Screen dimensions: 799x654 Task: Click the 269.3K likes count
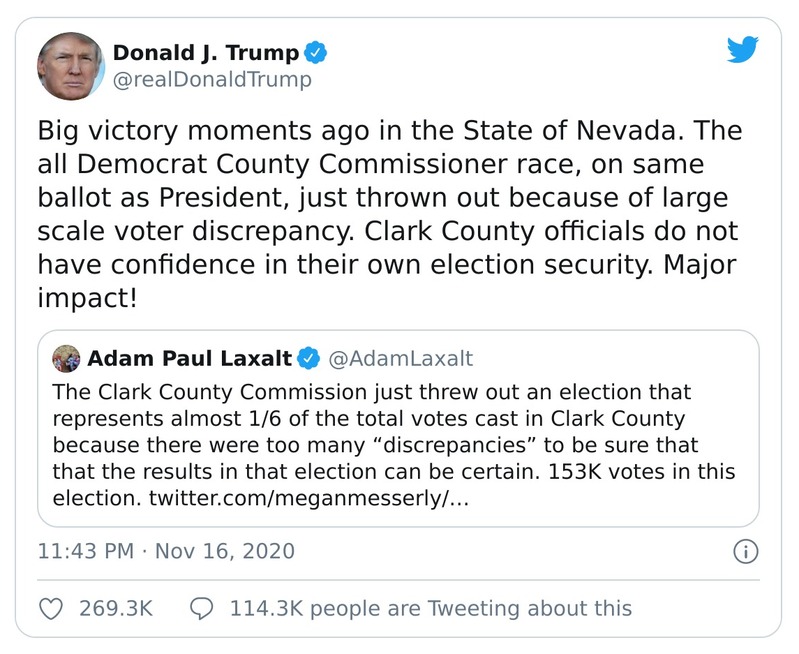click(x=115, y=607)
